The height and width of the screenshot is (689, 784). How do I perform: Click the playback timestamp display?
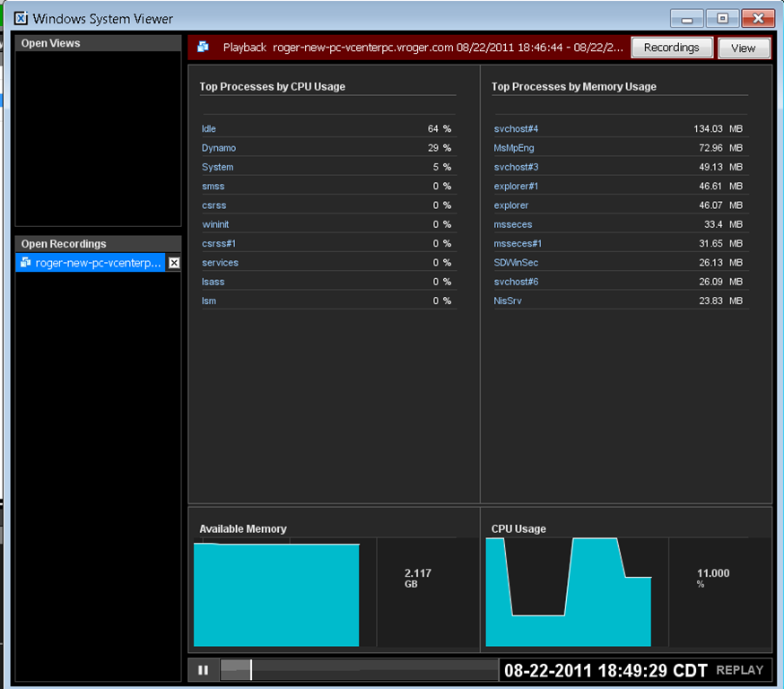[605, 670]
